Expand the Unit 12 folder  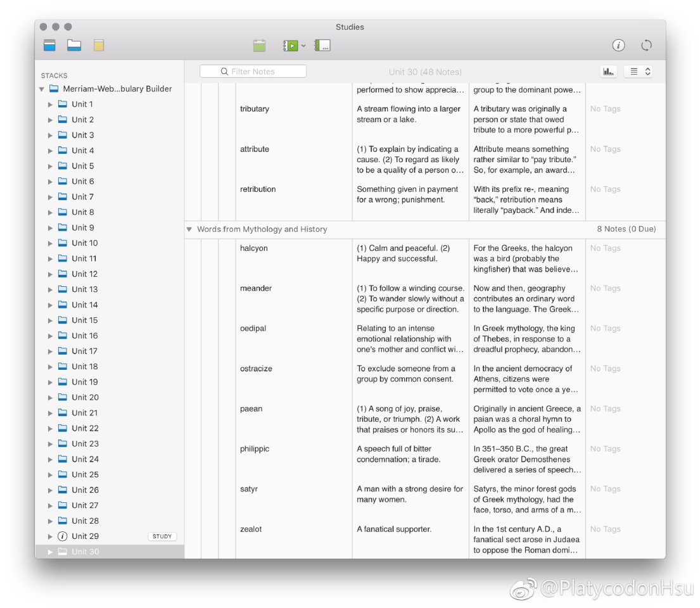pyautogui.click(x=51, y=274)
